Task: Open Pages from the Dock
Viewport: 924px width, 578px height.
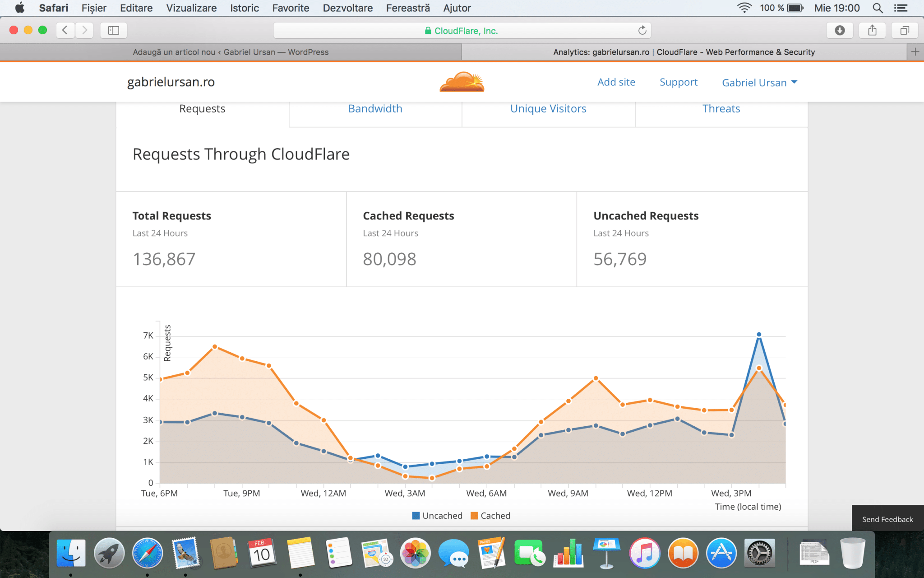Action: [x=492, y=553]
